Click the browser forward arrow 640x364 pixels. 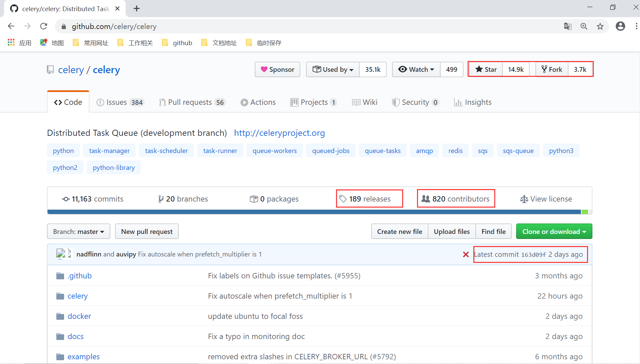pos(27,26)
